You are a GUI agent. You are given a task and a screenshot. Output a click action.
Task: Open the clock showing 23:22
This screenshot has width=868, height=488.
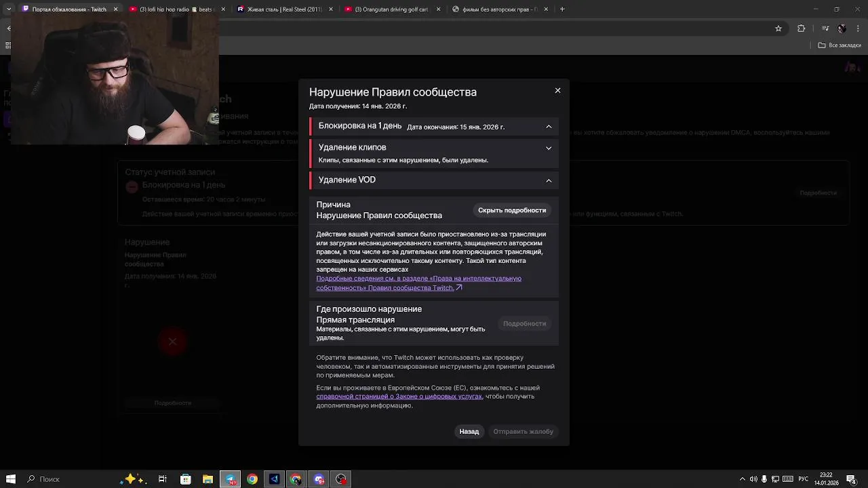coord(826,479)
